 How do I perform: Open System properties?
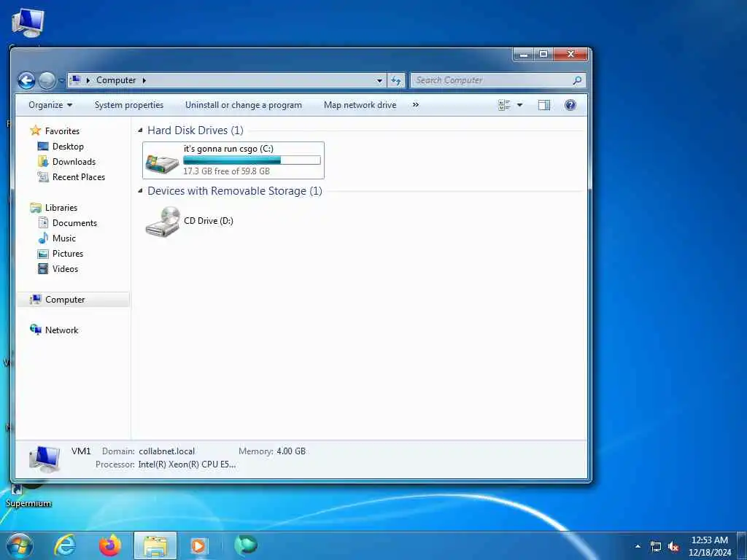pyautogui.click(x=128, y=105)
